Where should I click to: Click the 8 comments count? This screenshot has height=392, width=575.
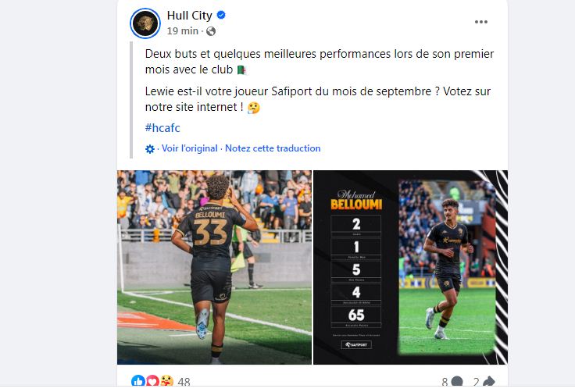[x=445, y=382]
